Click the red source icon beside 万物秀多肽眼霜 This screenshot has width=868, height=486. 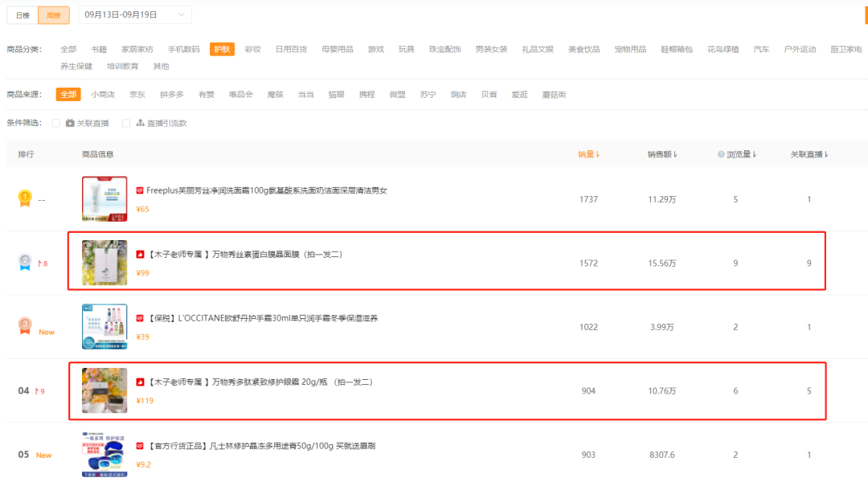pyautogui.click(x=140, y=382)
